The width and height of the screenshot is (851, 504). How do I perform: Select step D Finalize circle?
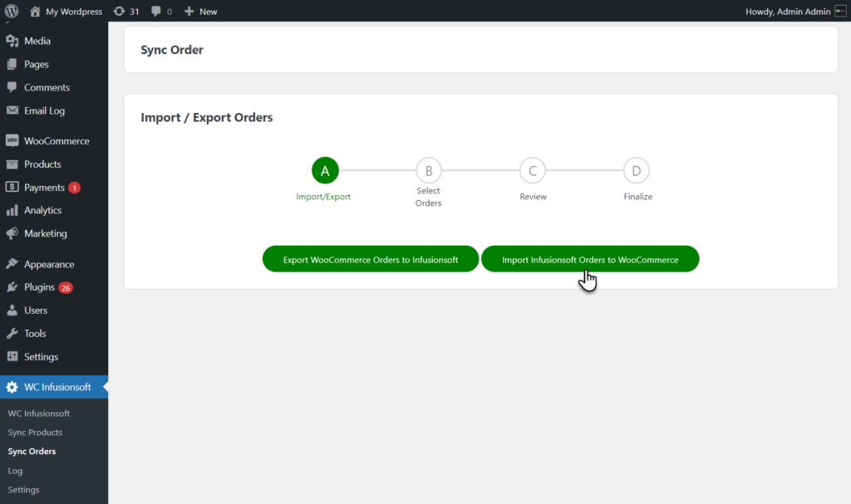636,170
